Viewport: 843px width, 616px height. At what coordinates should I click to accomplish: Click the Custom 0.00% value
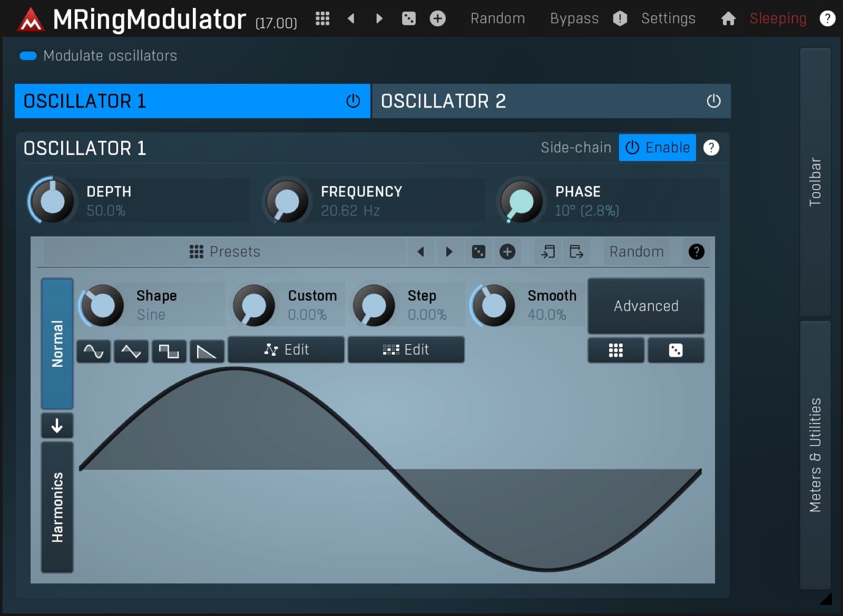307,315
